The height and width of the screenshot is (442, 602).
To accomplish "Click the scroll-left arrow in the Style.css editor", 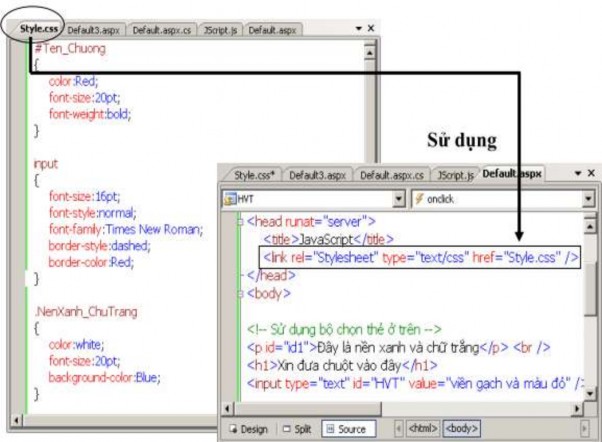I will pyautogui.click(x=16, y=420).
